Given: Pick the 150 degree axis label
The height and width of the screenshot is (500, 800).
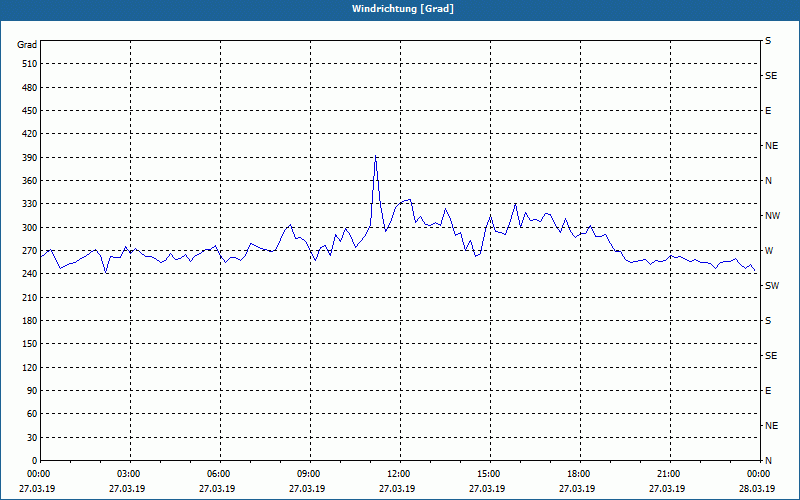Looking at the screenshot, I should [30, 344].
